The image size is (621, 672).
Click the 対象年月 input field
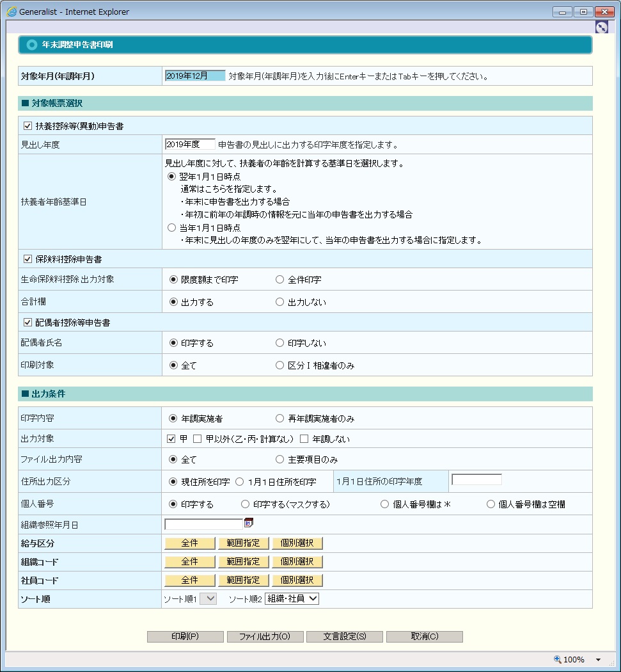click(x=194, y=76)
